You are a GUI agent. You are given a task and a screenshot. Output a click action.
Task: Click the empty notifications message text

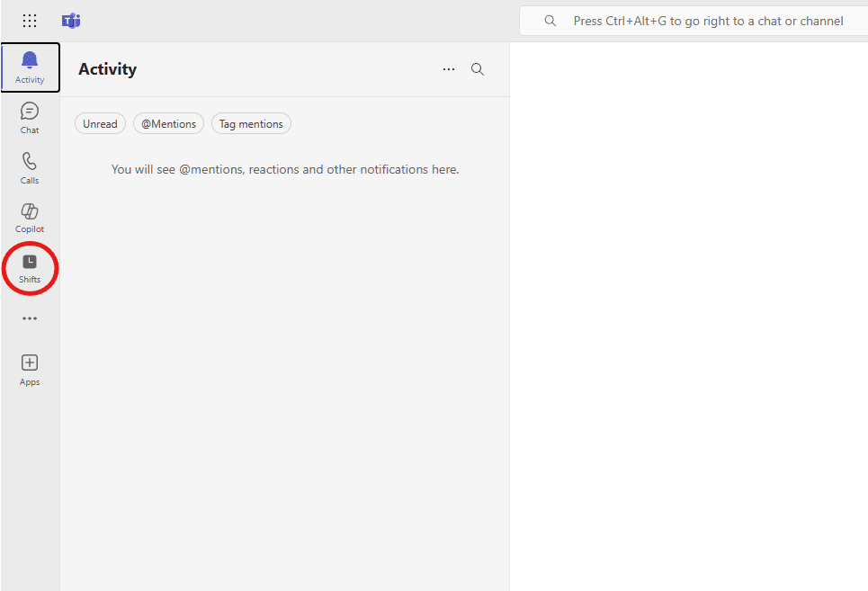click(285, 169)
